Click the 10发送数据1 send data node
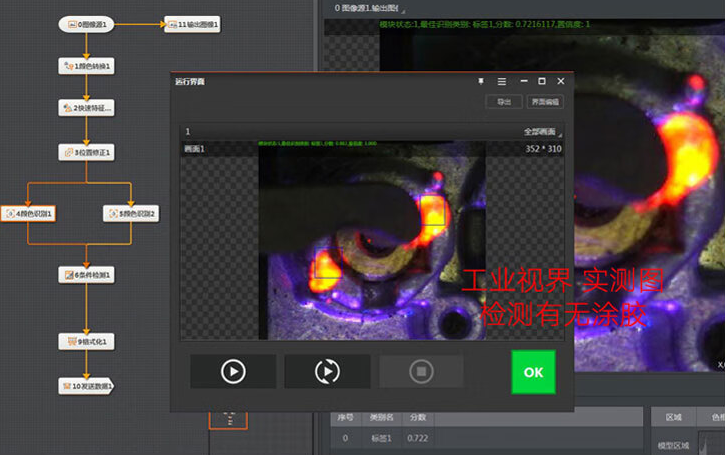The height and width of the screenshot is (455, 725). [87, 385]
